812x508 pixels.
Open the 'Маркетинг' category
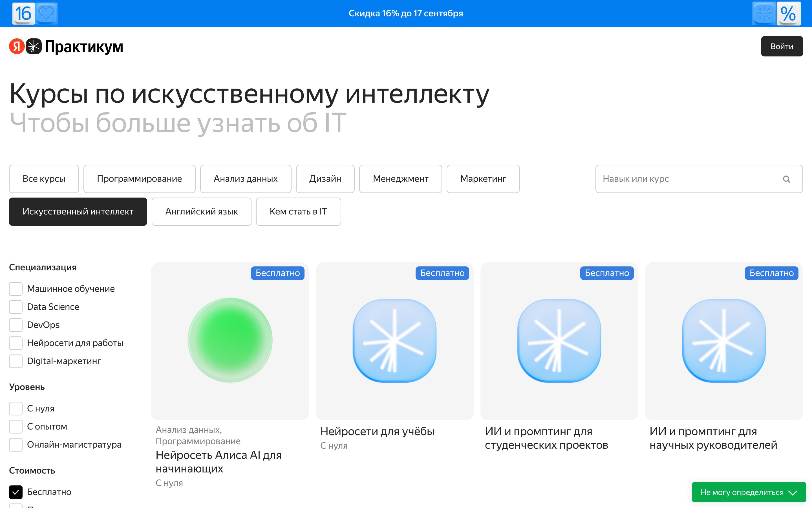point(483,179)
